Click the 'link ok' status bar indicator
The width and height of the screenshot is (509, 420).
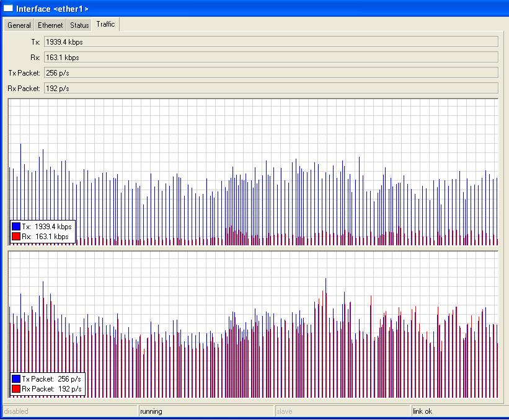coord(459,411)
